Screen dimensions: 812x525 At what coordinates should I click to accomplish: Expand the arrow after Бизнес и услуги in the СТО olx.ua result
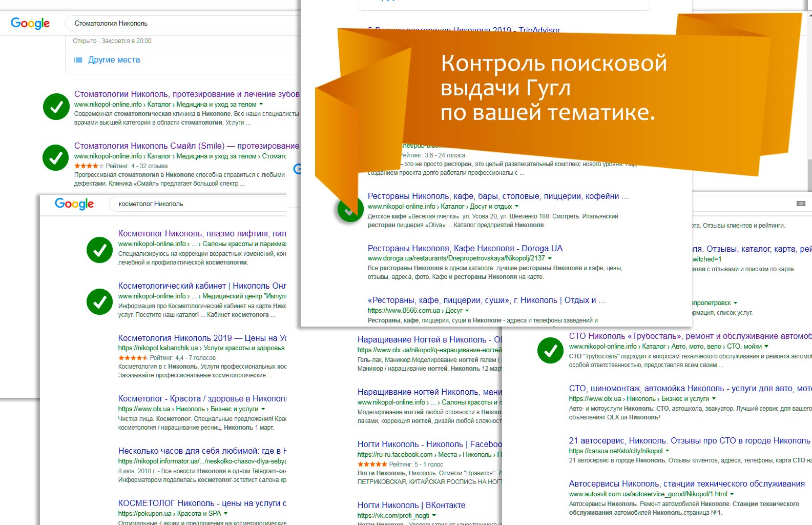coord(714,399)
